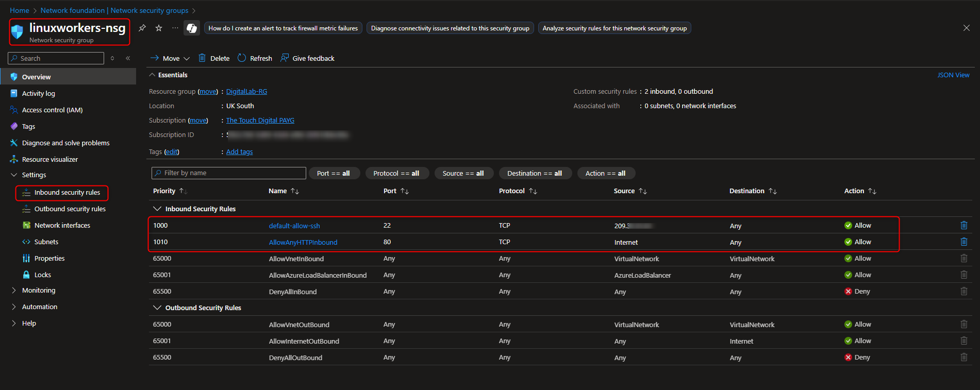
Task: Delete the AllowAnyHTTPInbound rule via trash icon
Action: [x=964, y=242]
